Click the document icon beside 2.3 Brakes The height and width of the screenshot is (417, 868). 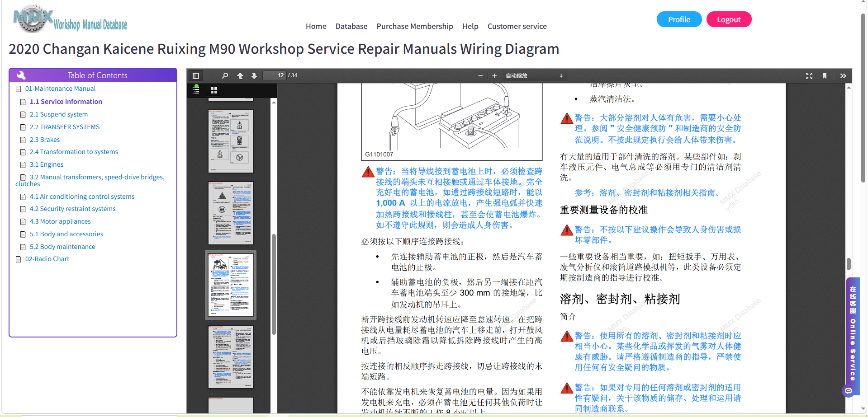click(x=23, y=140)
